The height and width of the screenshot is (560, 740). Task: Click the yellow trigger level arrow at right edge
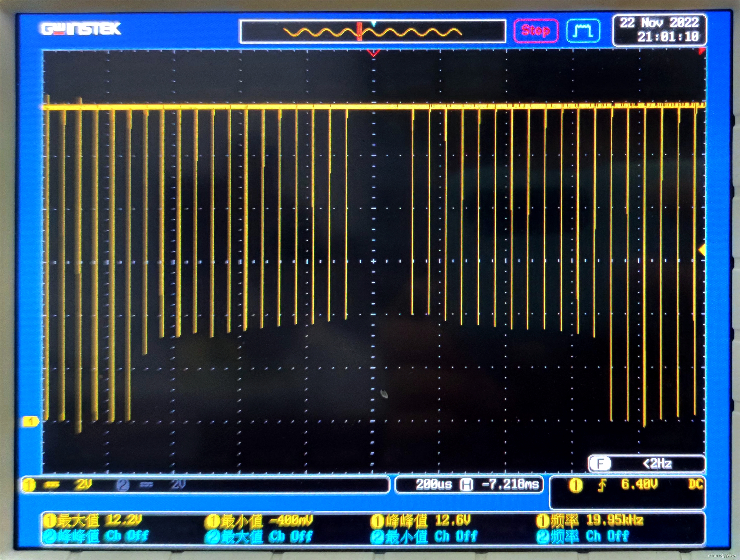pyautogui.click(x=702, y=250)
